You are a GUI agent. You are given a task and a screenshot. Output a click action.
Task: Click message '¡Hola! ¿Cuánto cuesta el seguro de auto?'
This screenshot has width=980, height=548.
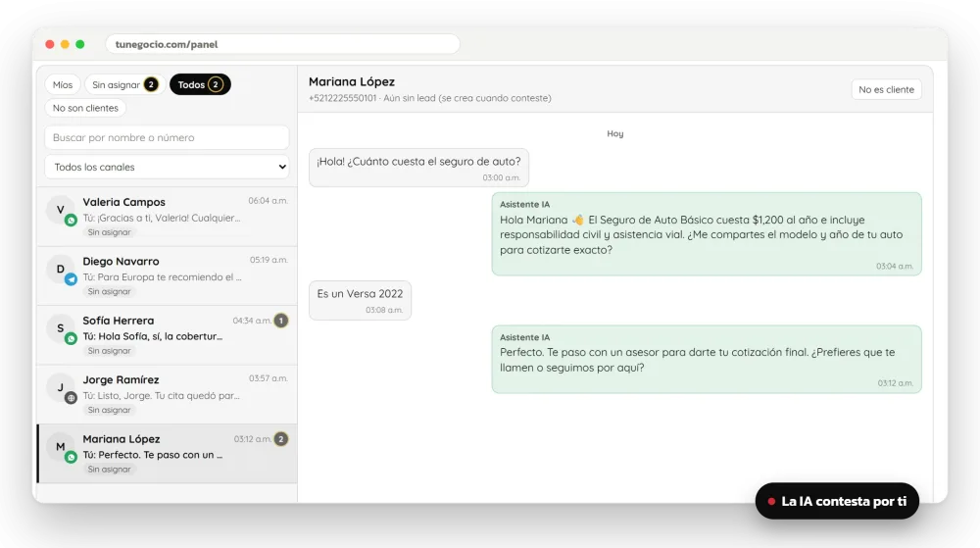[418, 168]
